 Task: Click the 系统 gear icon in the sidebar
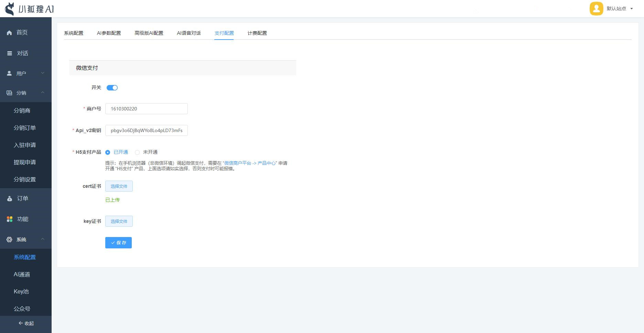click(x=9, y=239)
